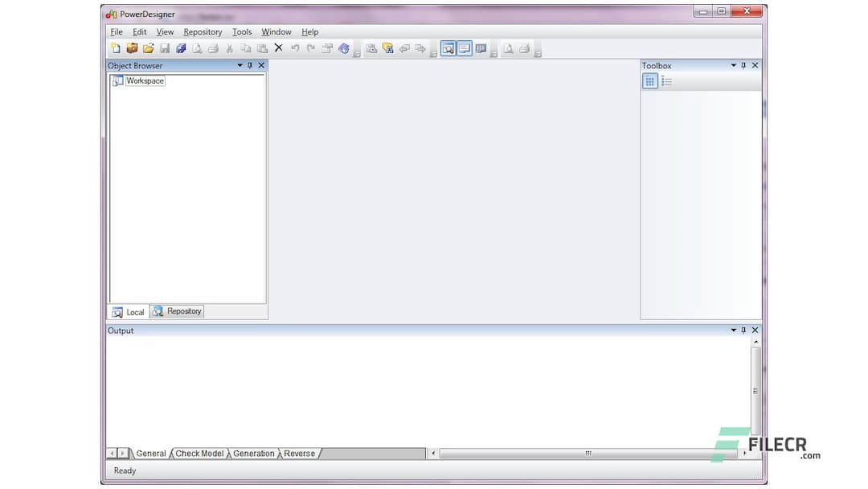Toggle the Object Browser visibility toolbar icon
Screen dimensions: 868x489
click(x=448, y=48)
